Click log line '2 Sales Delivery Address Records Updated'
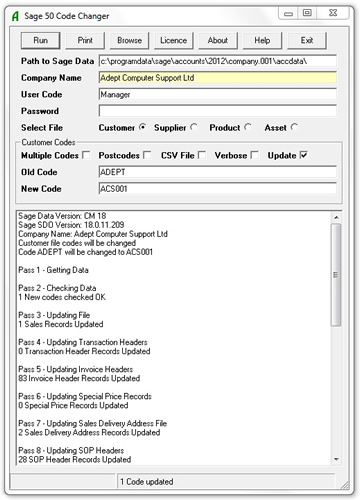 pyautogui.click(x=89, y=432)
